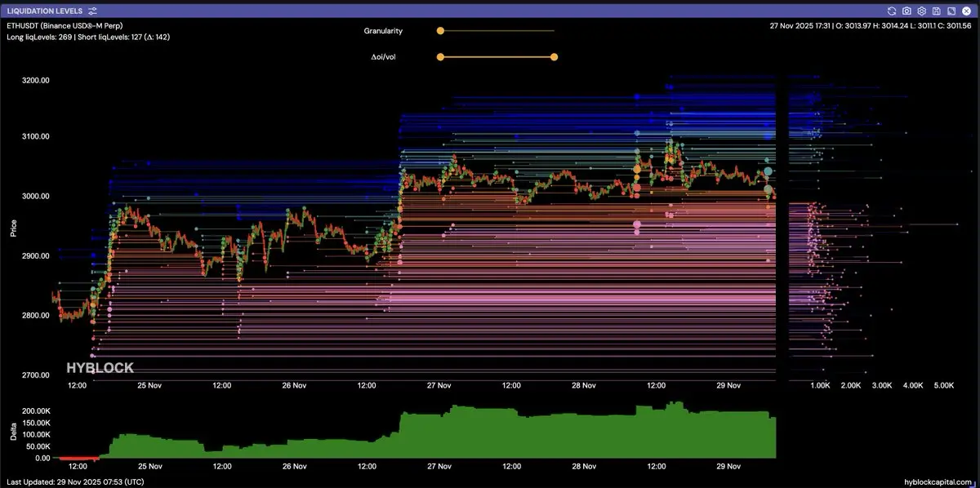Screen dimensions: 980x488
Task: Click the 200.00K delta axis label
Action: click(35, 410)
